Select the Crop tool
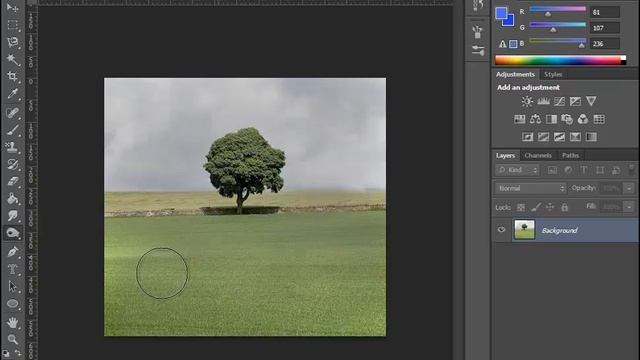This screenshot has height=360, width=640. coord(12,76)
